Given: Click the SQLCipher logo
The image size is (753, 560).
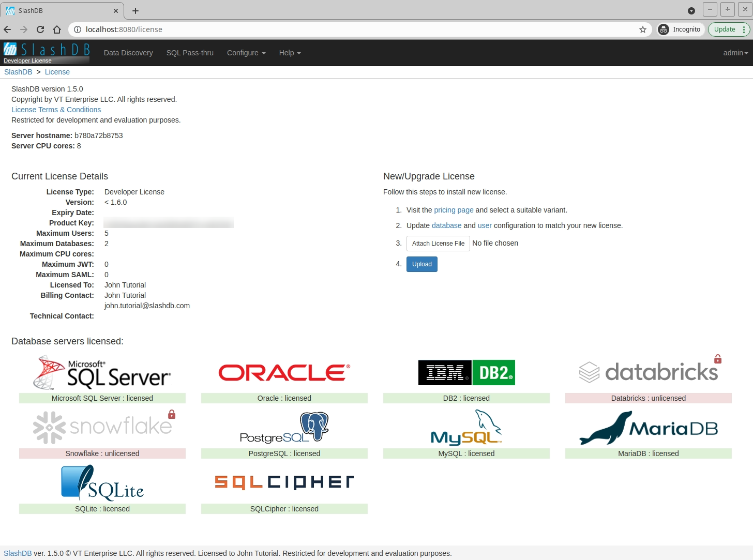Looking at the screenshot, I should [284, 482].
